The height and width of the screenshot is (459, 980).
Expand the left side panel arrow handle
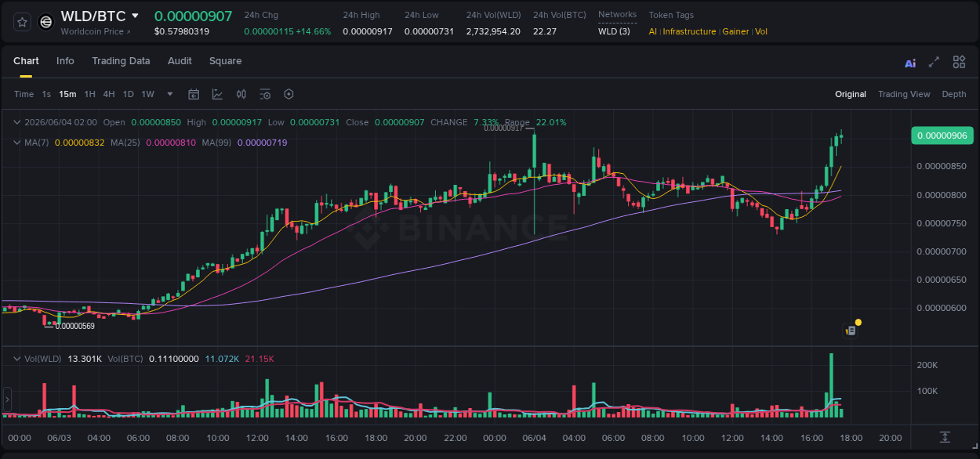pyautogui.click(x=7, y=399)
